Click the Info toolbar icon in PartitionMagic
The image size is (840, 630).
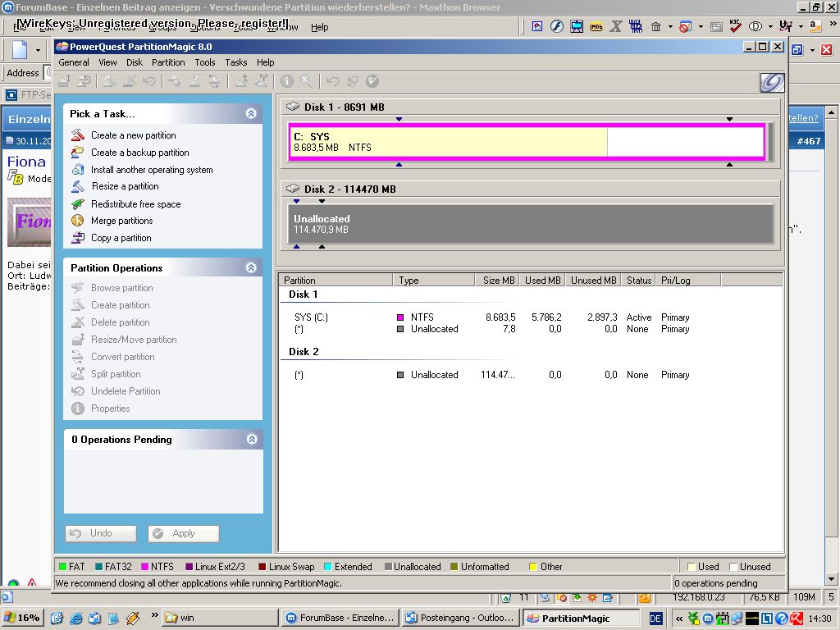(287, 81)
